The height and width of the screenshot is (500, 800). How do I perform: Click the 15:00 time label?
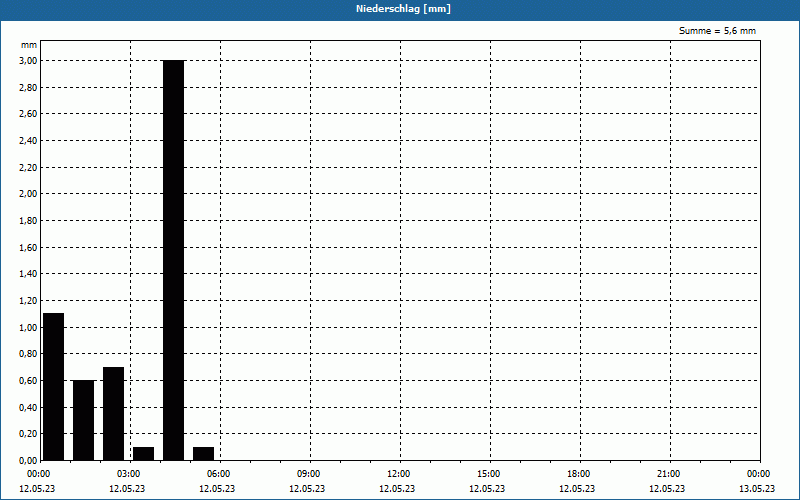click(488, 474)
